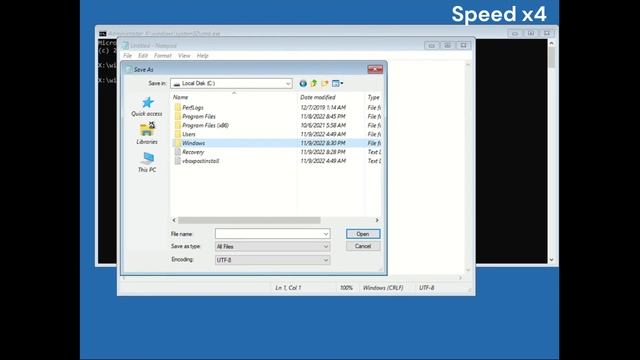Select the Recovery text file

click(193, 152)
